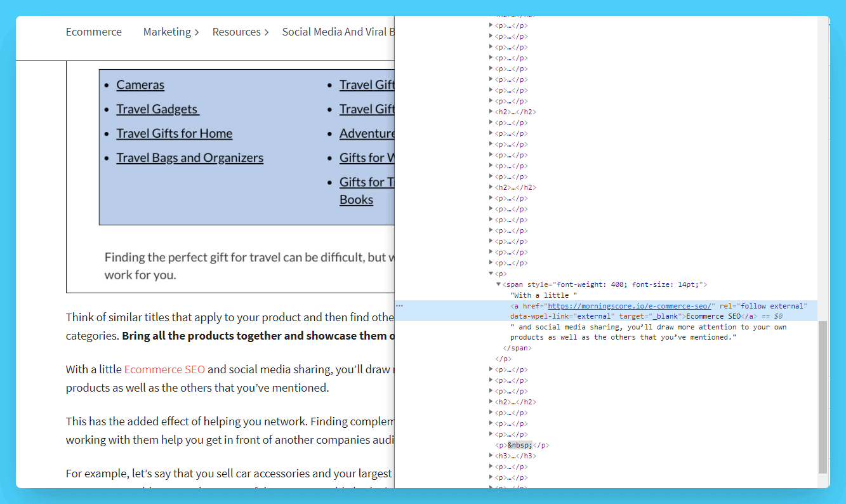Follow the Travel Gadgets link
The height and width of the screenshot is (504, 846).
click(x=157, y=109)
